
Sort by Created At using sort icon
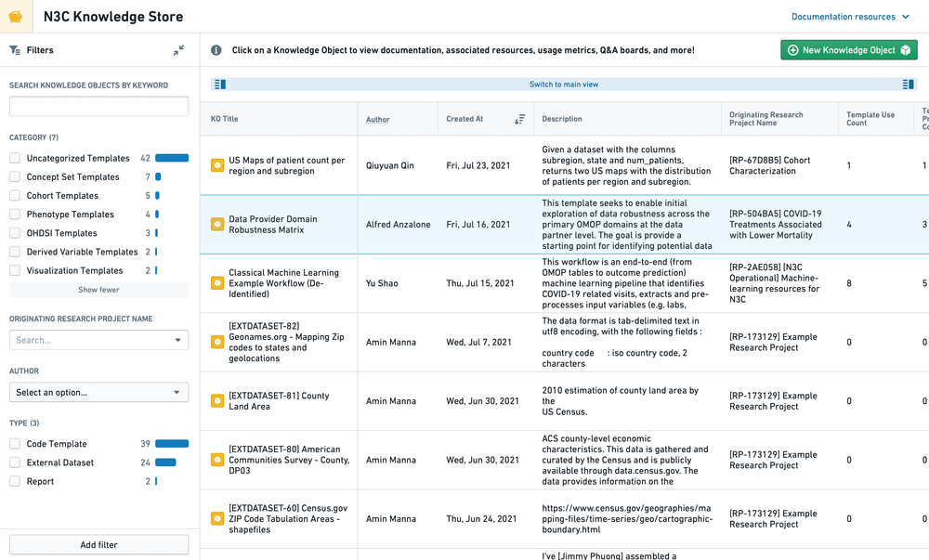519,119
